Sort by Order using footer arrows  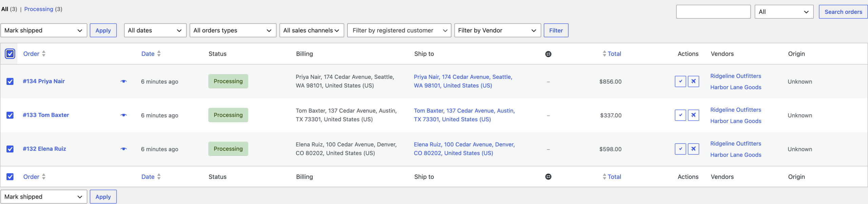[x=44, y=177]
